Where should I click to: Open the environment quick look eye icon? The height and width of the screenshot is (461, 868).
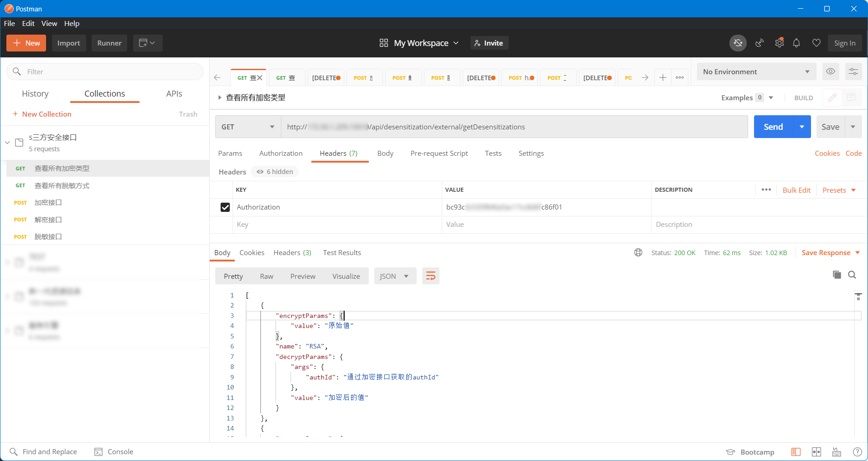click(831, 72)
